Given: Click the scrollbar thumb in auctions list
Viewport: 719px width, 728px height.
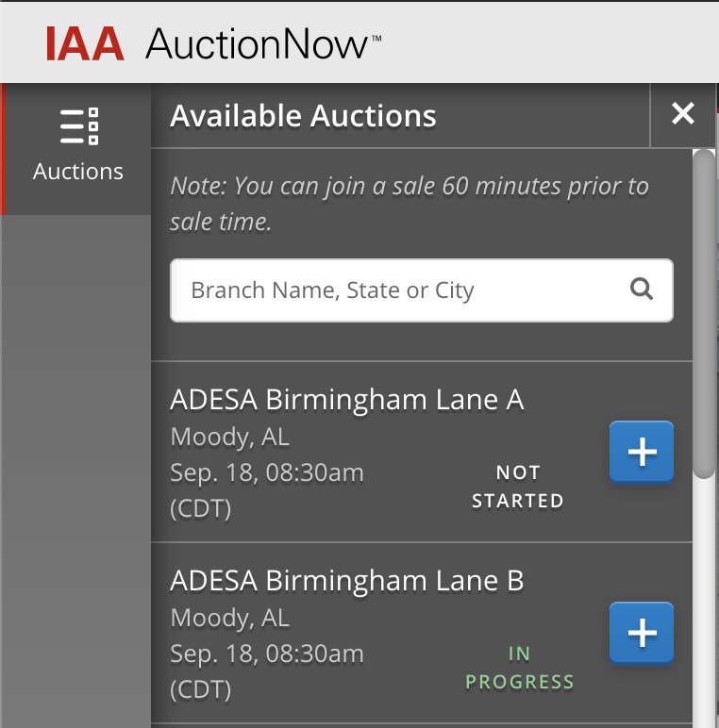Looking at the screenshot, I should pyautogui.click(x=704, y=314).
